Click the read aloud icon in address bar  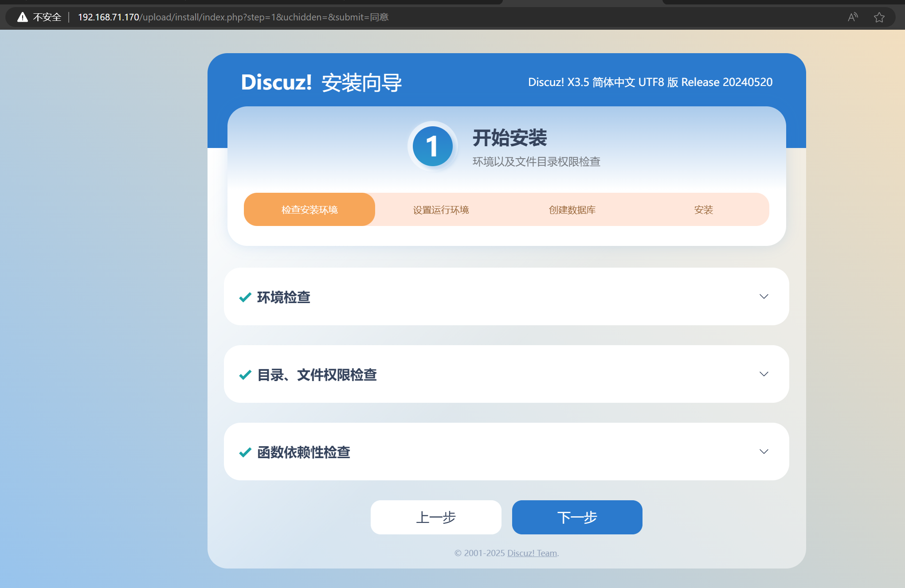[853, 17]
